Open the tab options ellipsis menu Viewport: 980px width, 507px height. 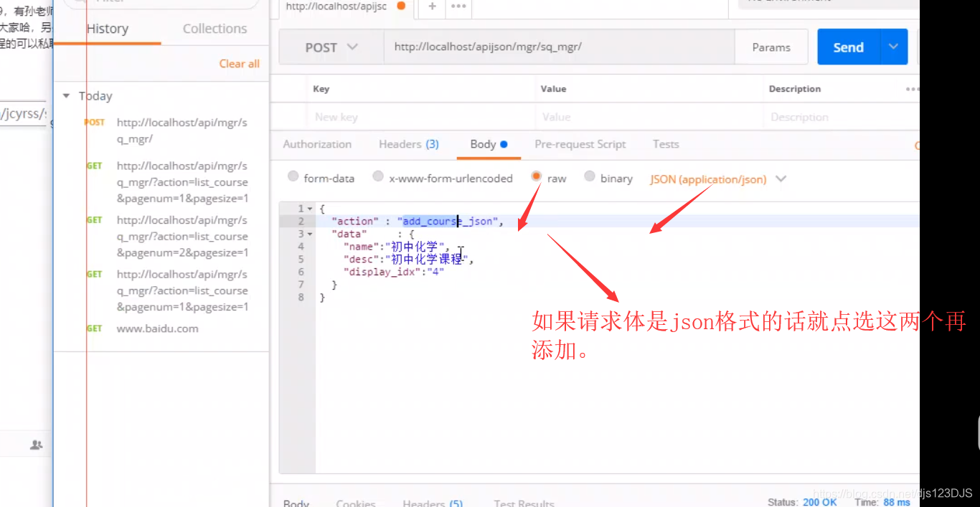(458, 6)
